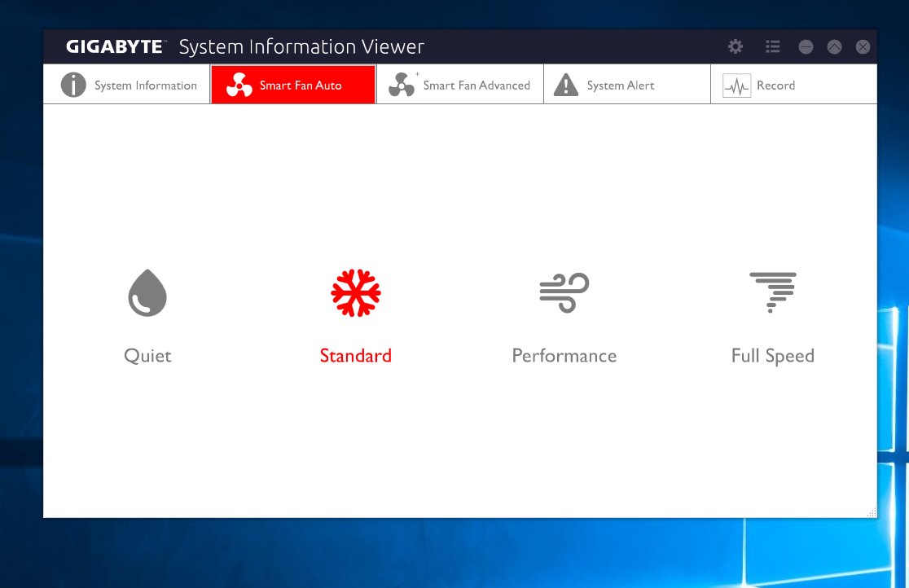Screen dimensions: 909x588
Task: Minimize the System Information Viewer window
Action: tap(806, 46)
